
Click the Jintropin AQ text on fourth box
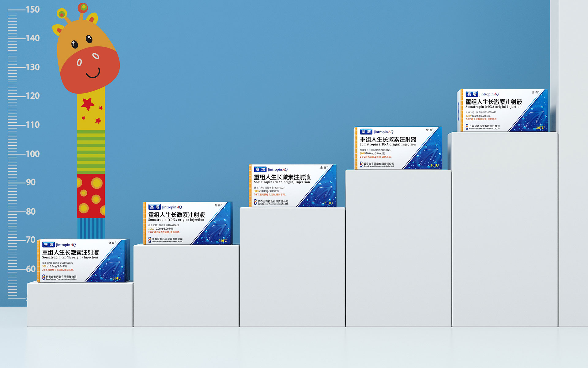383,132
